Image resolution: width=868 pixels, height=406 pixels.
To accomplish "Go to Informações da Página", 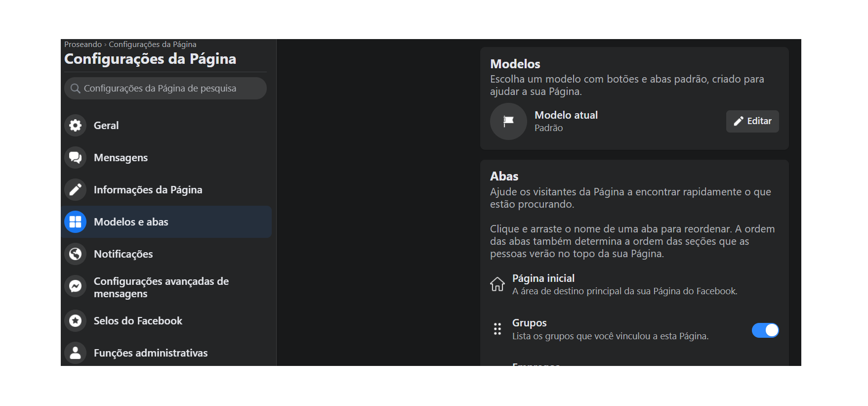I will 166,189.
